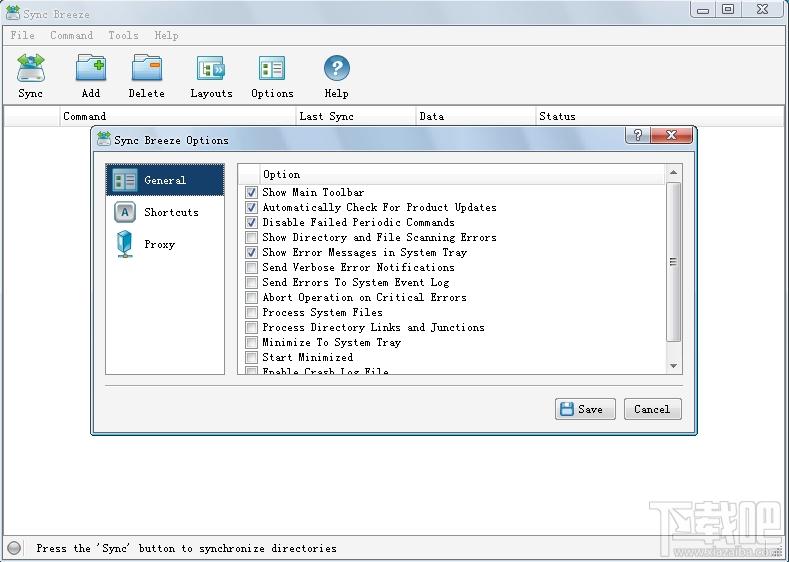This screenshot has height=562, width=789.
Task: Open the Command menu
Action: (x=71, y=35)
